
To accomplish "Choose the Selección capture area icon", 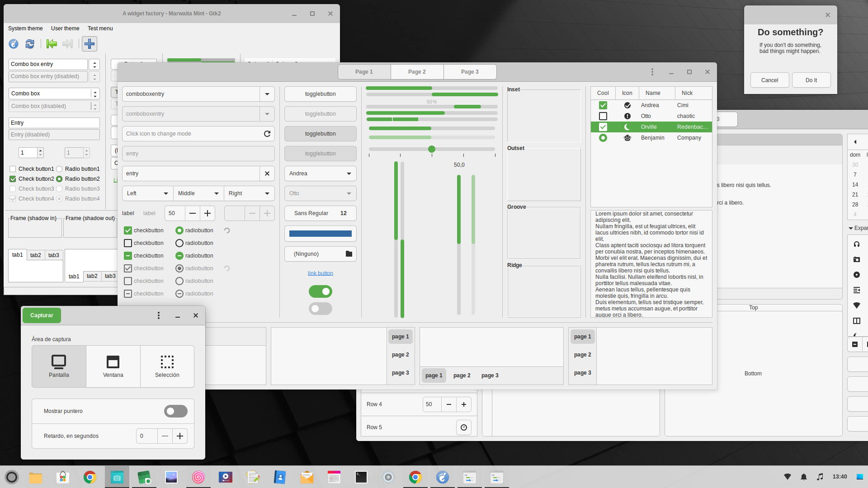I will (x=167, y=361).
